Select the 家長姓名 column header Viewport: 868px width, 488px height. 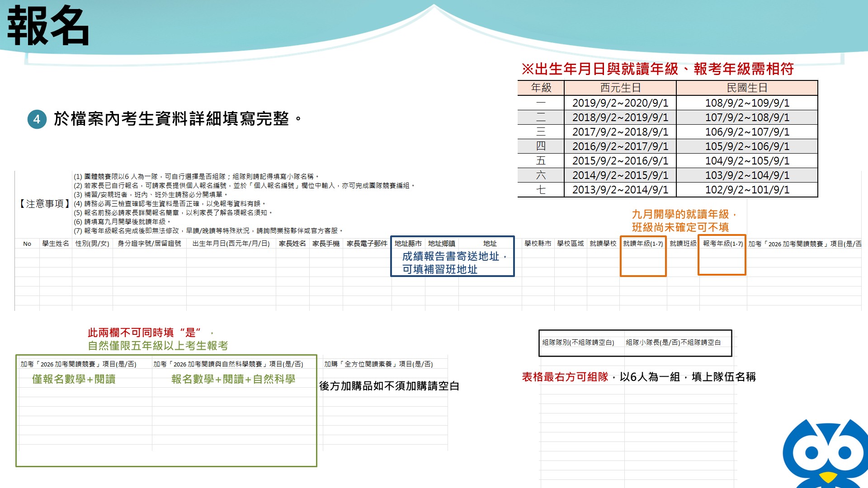(292, 244)
